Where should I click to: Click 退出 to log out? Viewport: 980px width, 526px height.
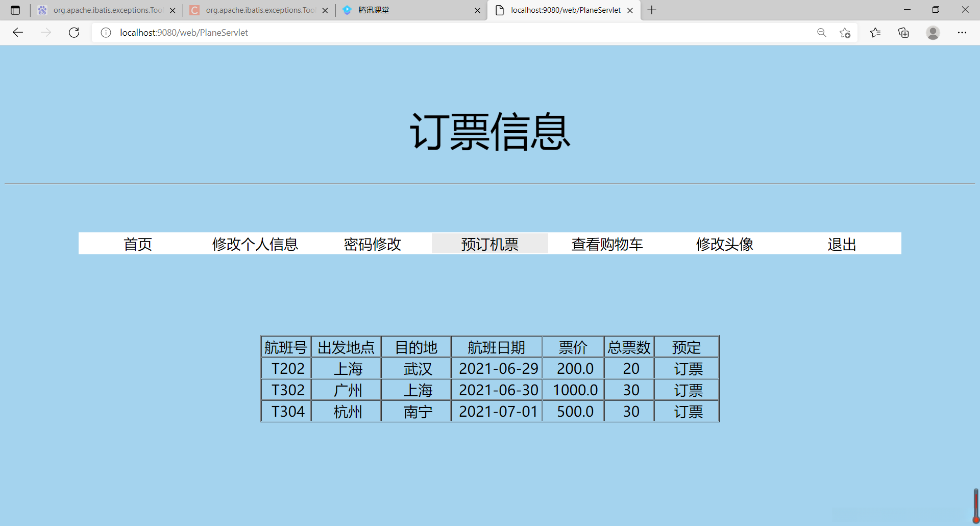(x=842, y=244)
